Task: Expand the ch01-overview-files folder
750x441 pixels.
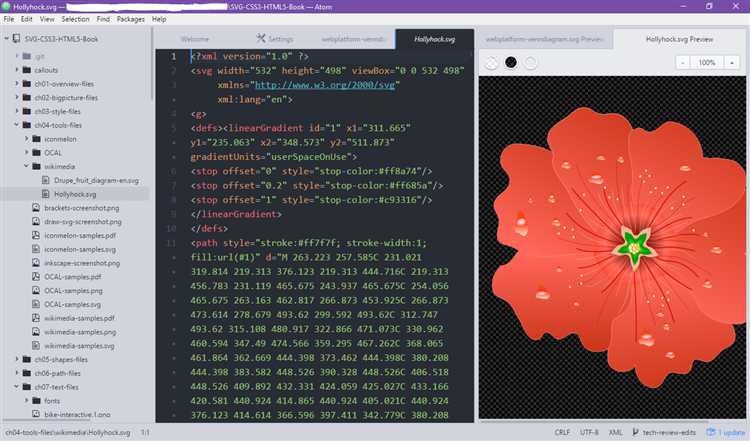Action: (17, 84)
